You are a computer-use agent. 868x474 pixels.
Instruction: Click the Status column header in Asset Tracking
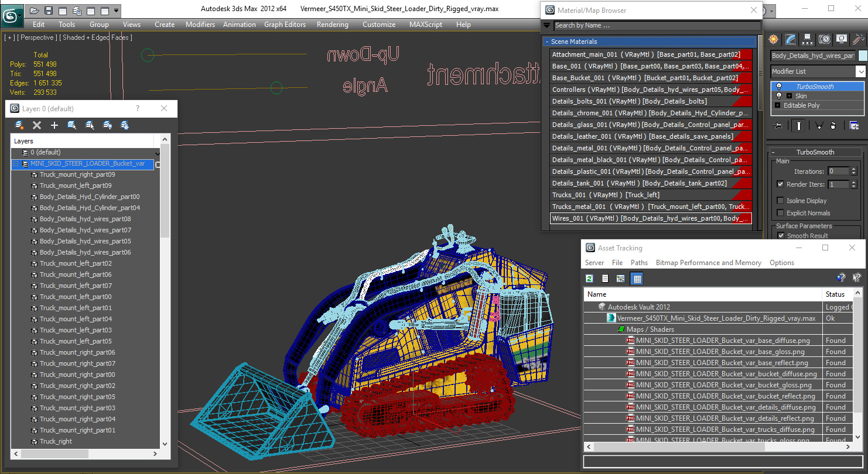coord(838,294)
